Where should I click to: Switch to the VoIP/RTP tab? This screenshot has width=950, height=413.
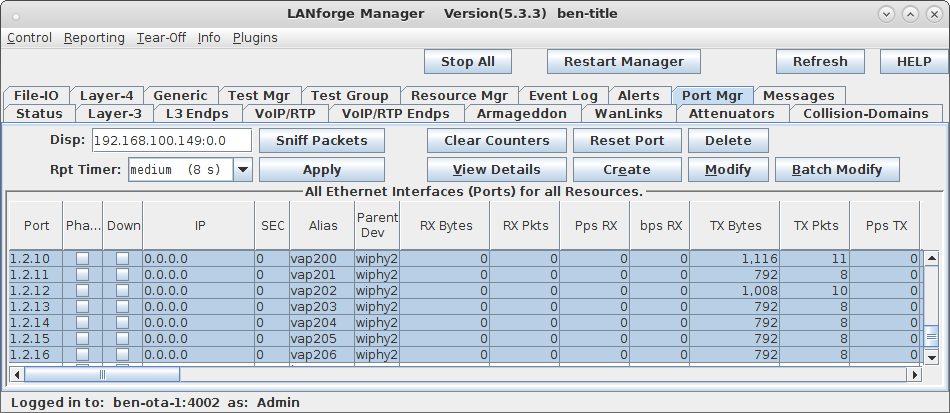[x=285, y=113]
